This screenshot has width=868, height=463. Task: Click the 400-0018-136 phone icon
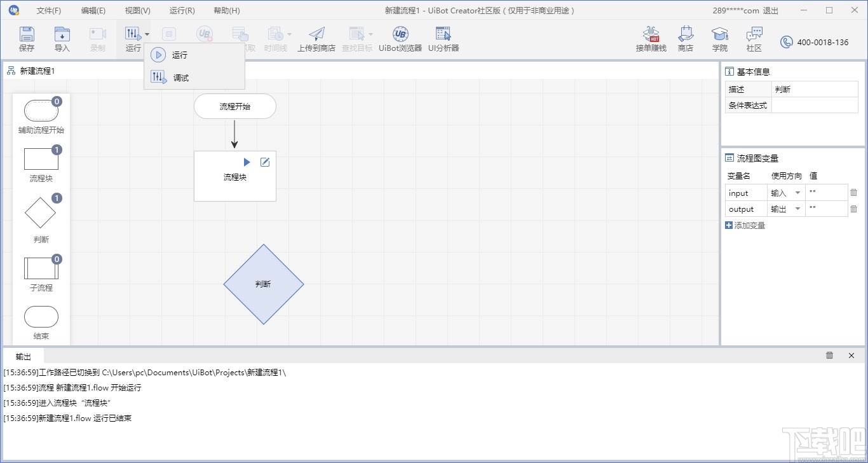click(787, 43)
